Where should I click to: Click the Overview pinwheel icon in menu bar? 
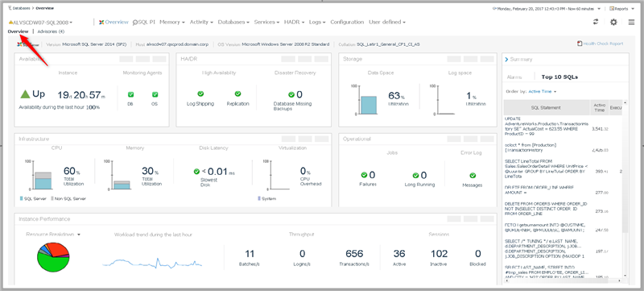coord(101,23)
